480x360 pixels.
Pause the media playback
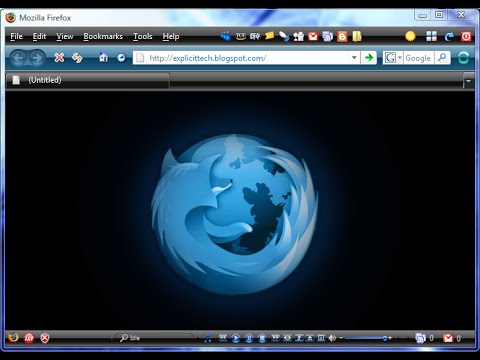(249, 338)
